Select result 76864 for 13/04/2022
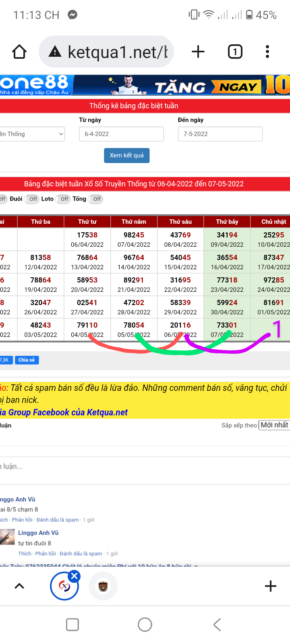 point(87,258)
